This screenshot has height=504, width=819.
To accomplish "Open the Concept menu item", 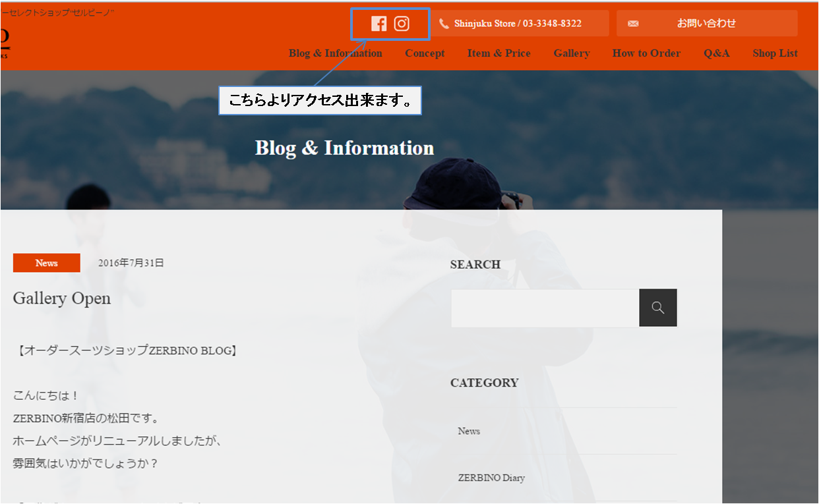I will [425, 53].
